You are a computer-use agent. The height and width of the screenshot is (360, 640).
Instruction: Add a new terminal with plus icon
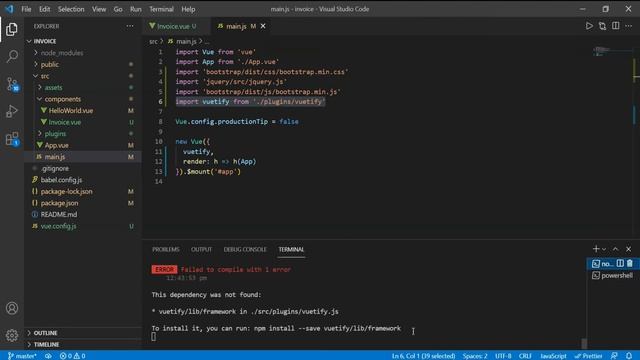pos(596,249)
